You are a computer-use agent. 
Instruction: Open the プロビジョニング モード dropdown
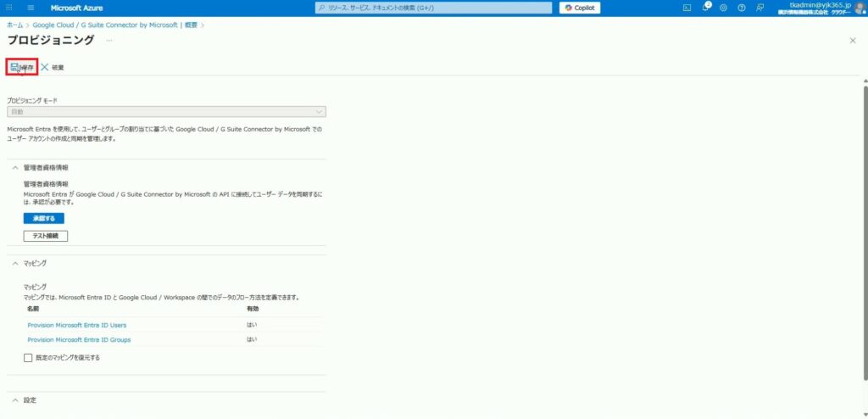click(166, 111)
